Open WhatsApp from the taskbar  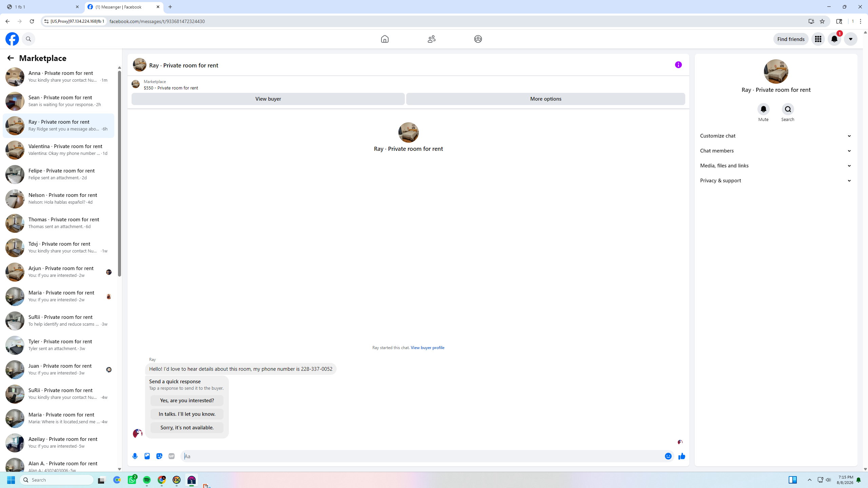pyautogui.click(x=132, y=480)
